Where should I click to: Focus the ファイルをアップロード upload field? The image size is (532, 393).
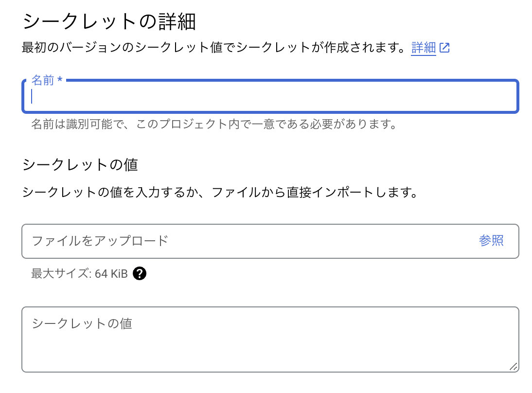[x=195, y=241]
